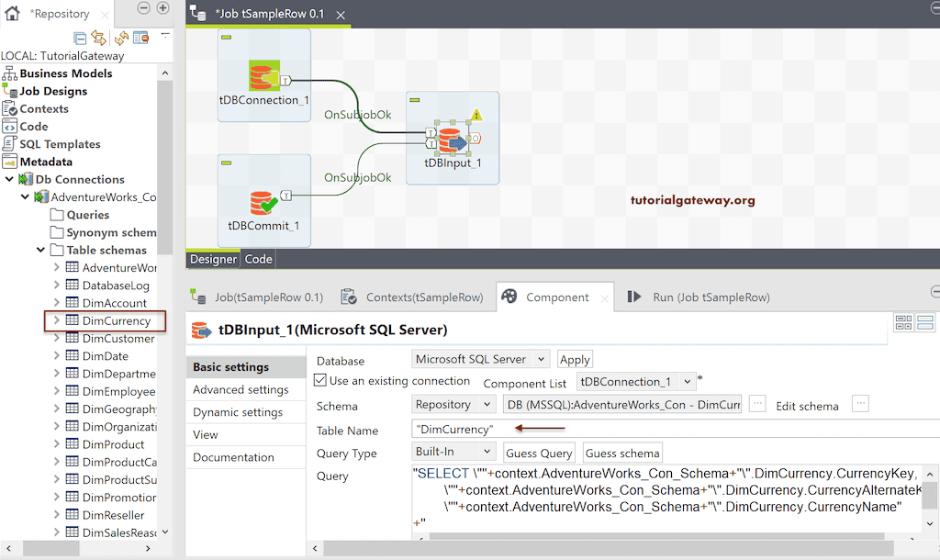The image size is (940, 560).
Task: Open the Job(tSampleRow 0.1) tab
Action: point(258,297)
